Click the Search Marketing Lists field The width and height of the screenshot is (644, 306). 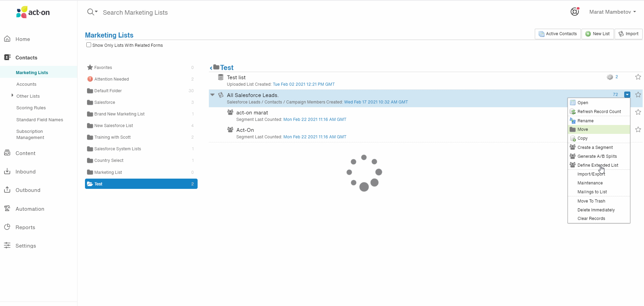[135, 13]
